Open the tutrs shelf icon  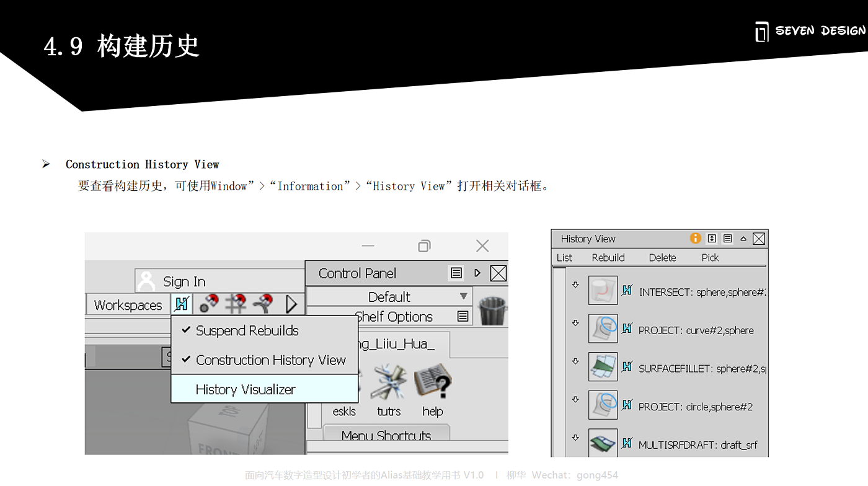coord(388,382)
